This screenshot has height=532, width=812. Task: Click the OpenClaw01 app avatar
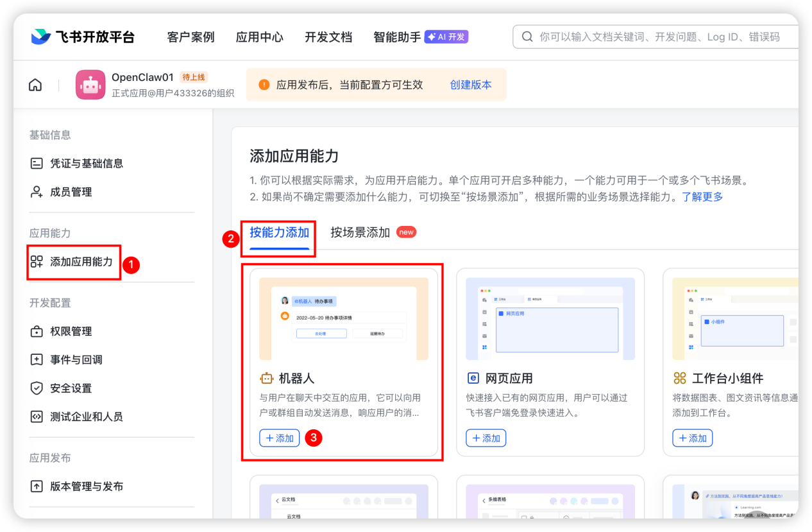(x=90, y=84)
